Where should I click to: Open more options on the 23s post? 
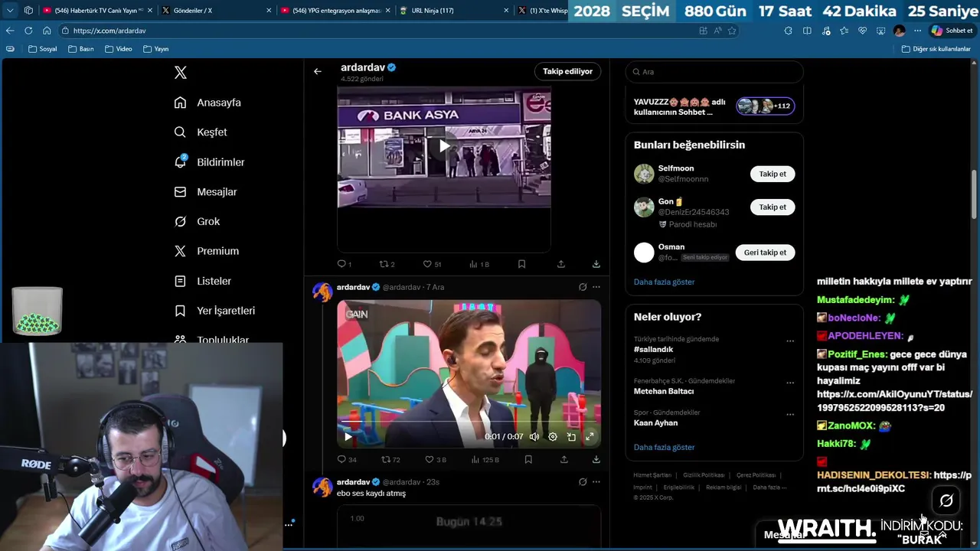pyautogui.click(x=596, y=482)
